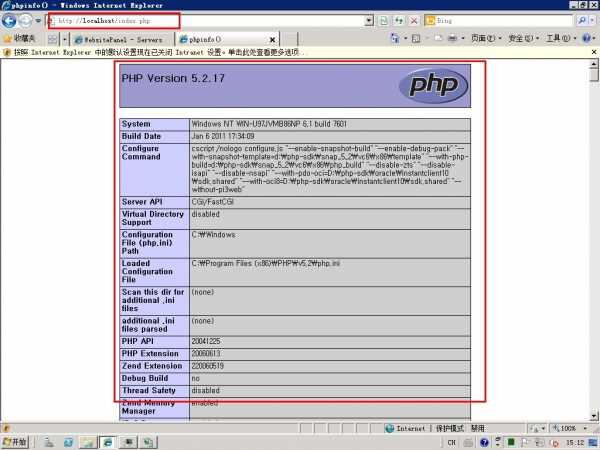600x450 pixels.
Task: Go back using the browser Back arrow
Action: 9,21
